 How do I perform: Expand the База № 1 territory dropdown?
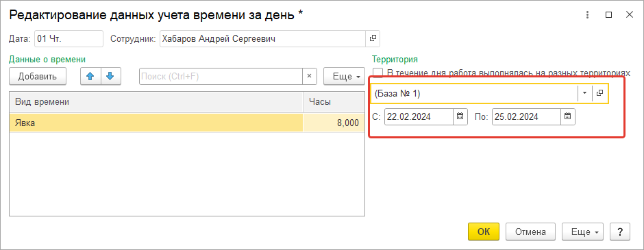click(x=585, y=94)
